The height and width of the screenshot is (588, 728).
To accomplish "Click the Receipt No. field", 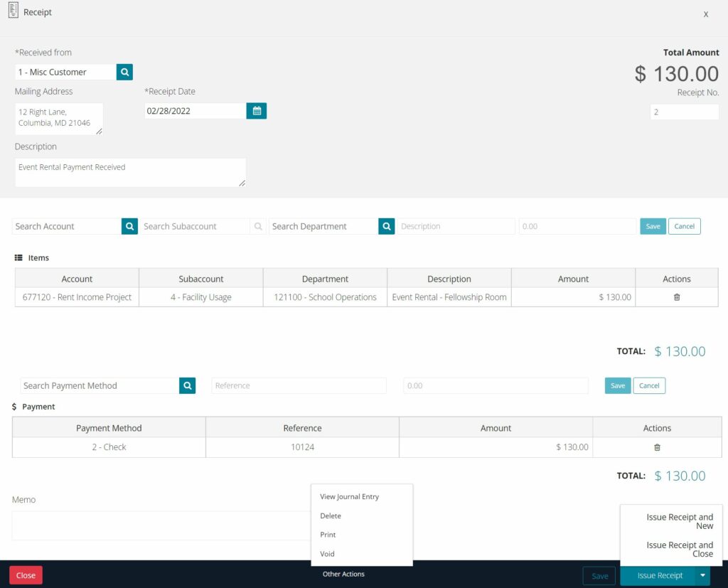I will 685,112.
